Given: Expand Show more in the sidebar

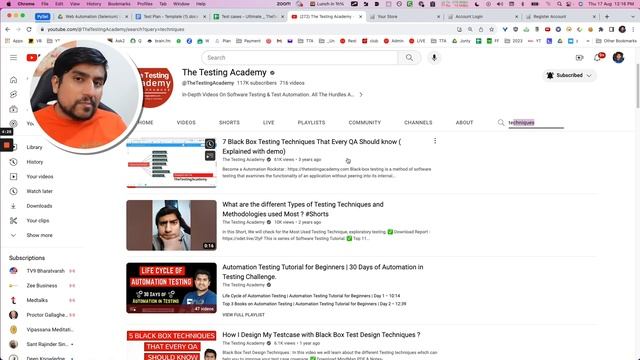Looking at the screenshot, I should (x=39, y=236).
